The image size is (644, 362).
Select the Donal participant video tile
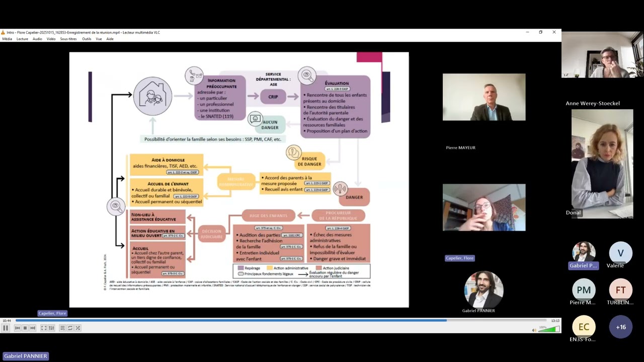pyautogui.click(x=602, y=164)
